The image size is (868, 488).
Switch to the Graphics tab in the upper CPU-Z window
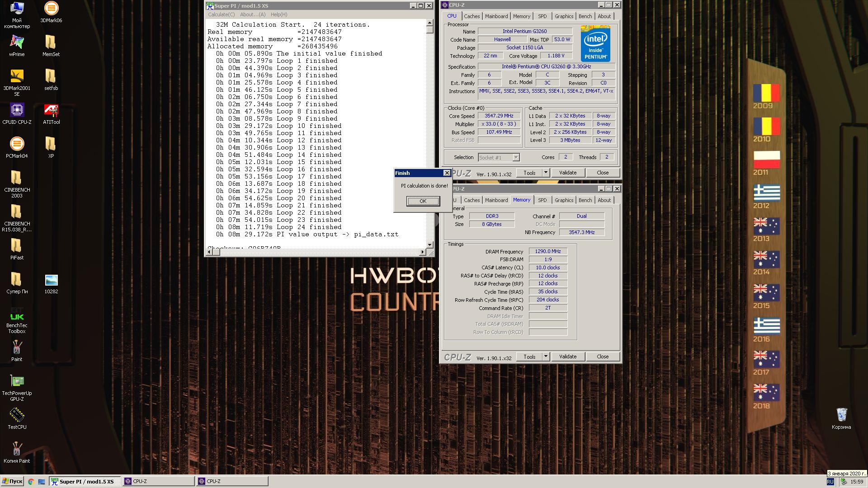click(x=564, y=16)
